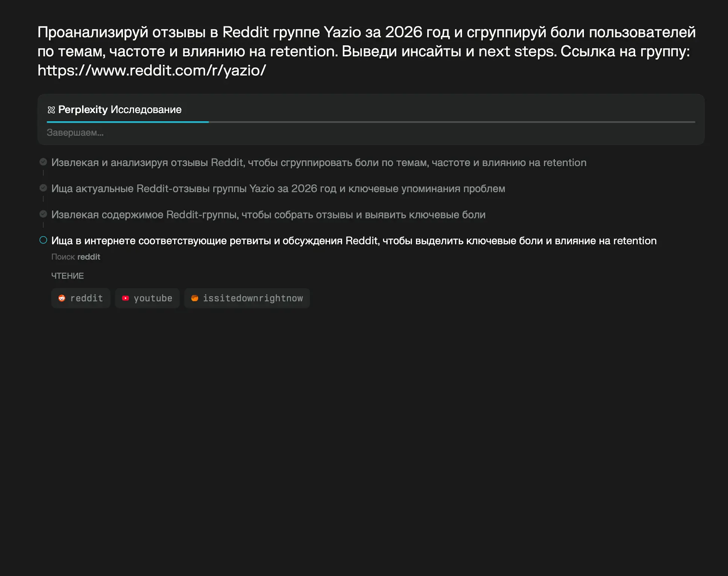
Task: Open the issitedownrightnow source chip
Action: (247, 298)
